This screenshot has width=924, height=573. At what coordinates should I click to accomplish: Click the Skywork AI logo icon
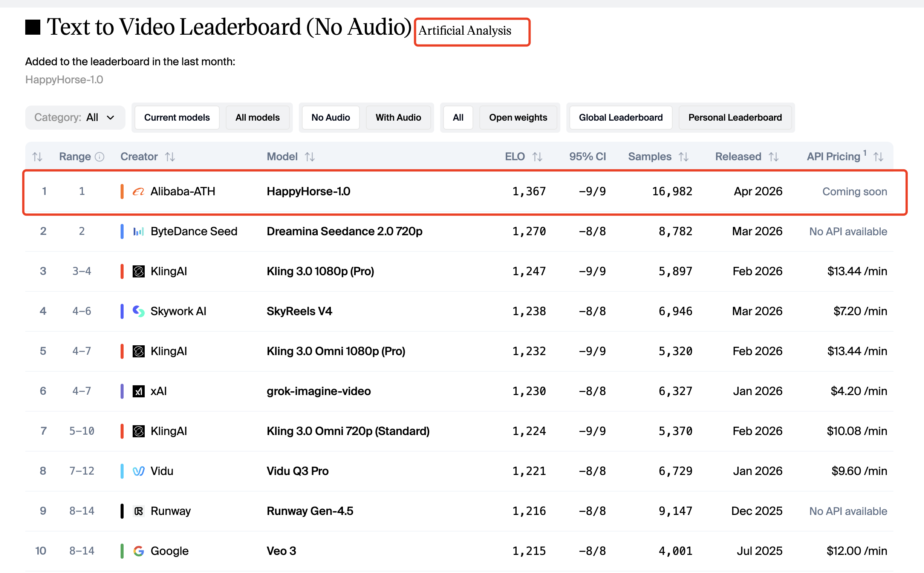pyautogui.click(x=138, y=311)
